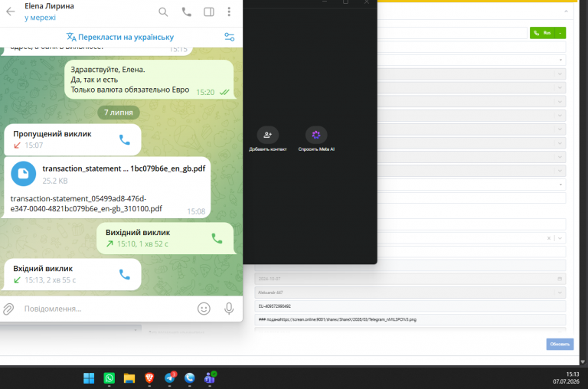Image resolution: width=588 pixels, height=389 pixels.
Task: Start a voice call from the Telegram header
Action: (x=186, y=12)
